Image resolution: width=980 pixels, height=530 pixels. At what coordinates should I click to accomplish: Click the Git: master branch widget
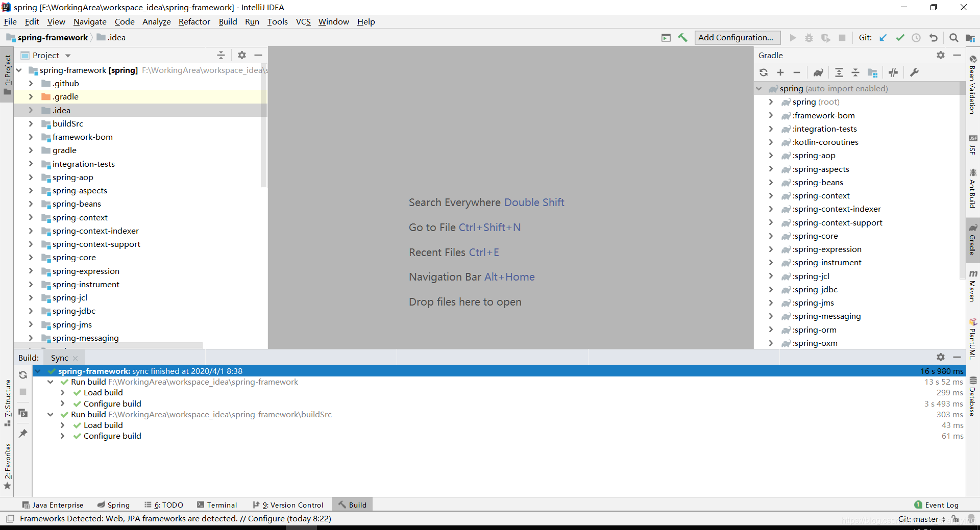(x=922, y=519)
